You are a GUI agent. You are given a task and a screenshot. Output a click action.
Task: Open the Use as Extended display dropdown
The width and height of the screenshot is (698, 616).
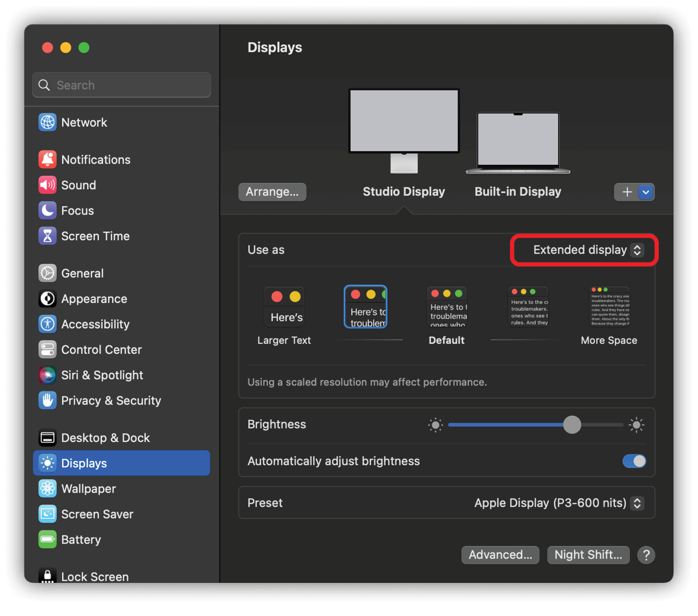pos(588,250)
